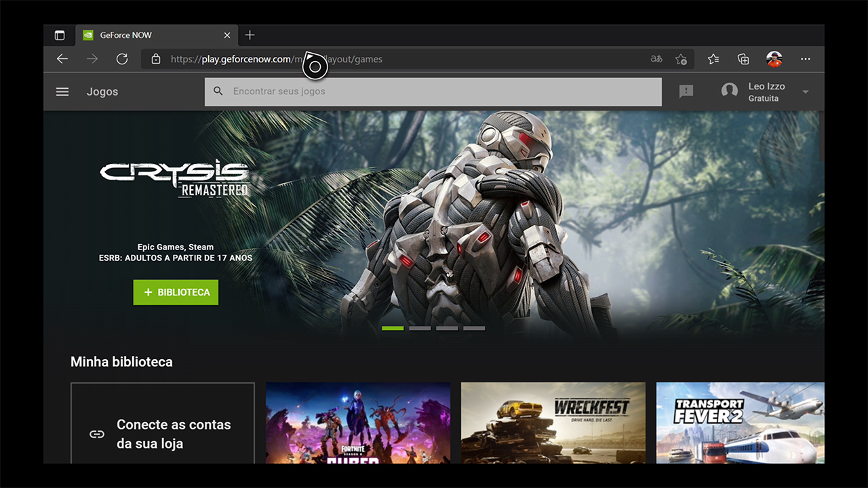Open the Wreckfest game tile
Image resolution: width=868 pixels, height=488 pixels.
(553, 423)
